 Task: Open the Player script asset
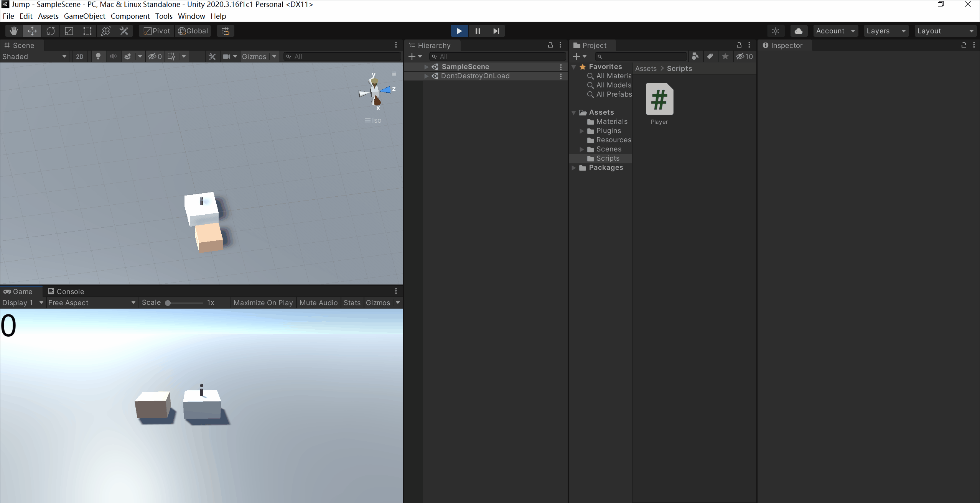659,100
